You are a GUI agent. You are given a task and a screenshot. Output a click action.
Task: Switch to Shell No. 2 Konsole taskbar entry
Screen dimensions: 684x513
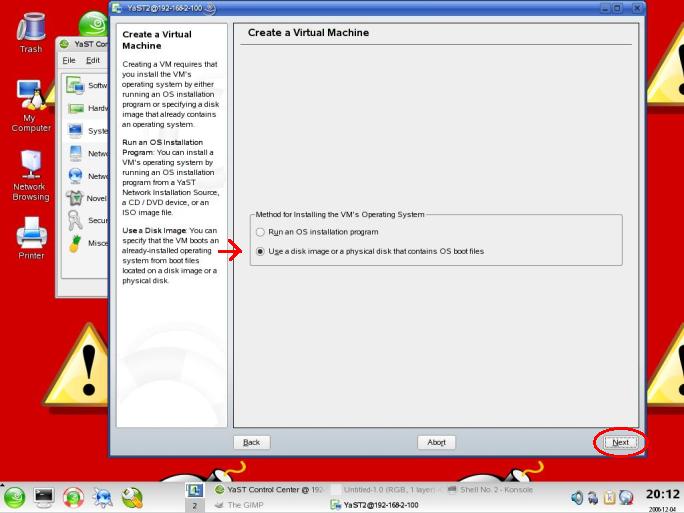(x=491, y=490)
